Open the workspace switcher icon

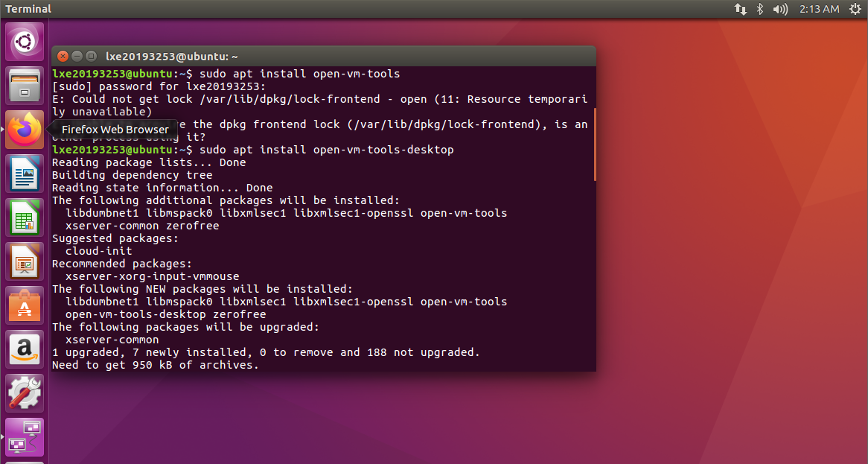coord(25,437)
